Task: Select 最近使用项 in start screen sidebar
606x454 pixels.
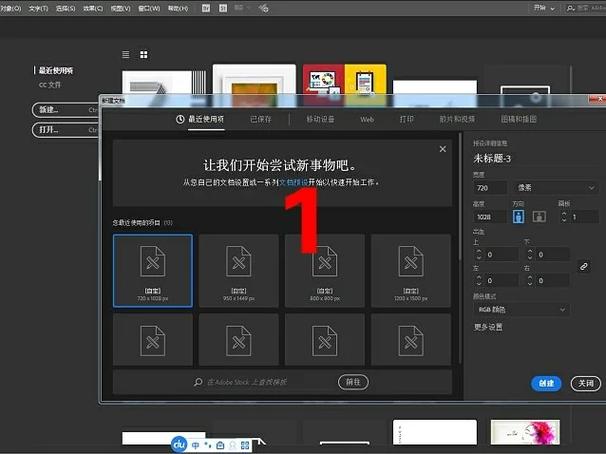Action: point(56,70)
